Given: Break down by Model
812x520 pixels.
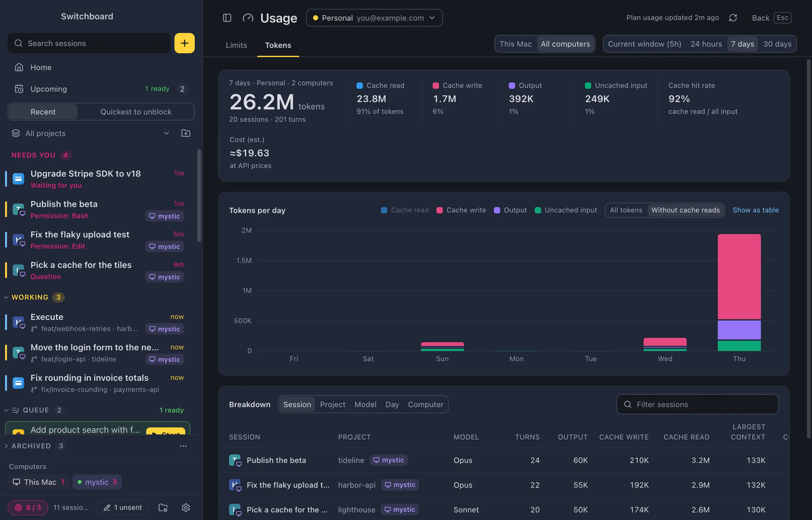Looking at the screenshot, I should [365, 404].
